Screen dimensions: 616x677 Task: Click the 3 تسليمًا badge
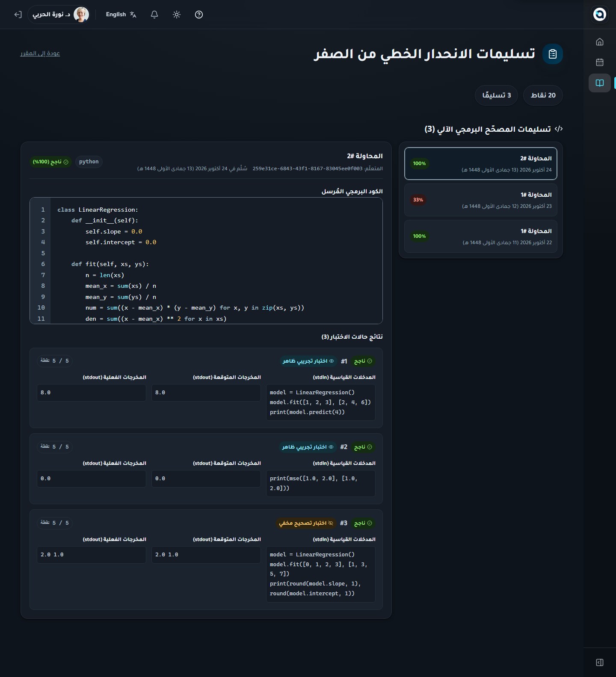pyautogui.click(x=496, y=95)
